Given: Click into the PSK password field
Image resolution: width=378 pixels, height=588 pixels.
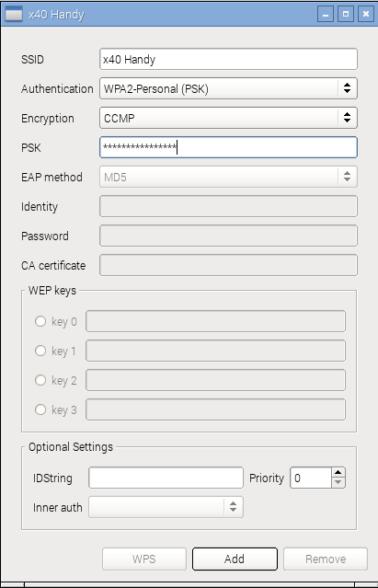Looking at the screenshot, I should 228,147.
